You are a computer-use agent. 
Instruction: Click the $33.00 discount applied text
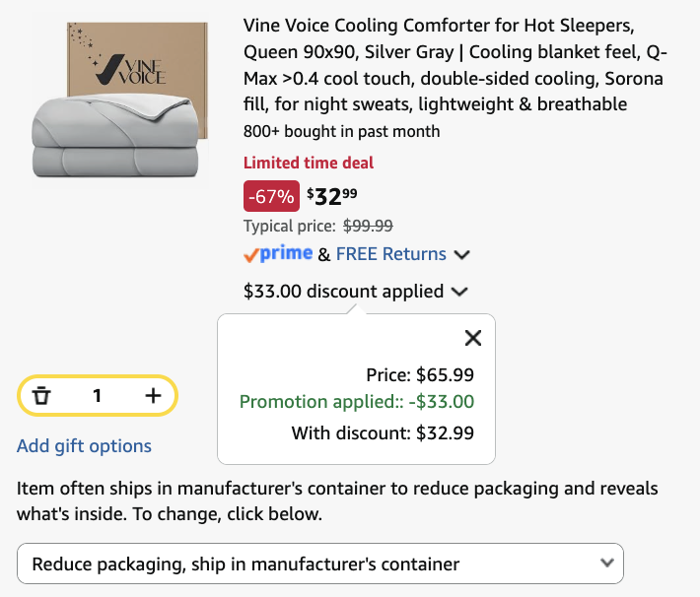pyautogui.click(x=343, y=292)
